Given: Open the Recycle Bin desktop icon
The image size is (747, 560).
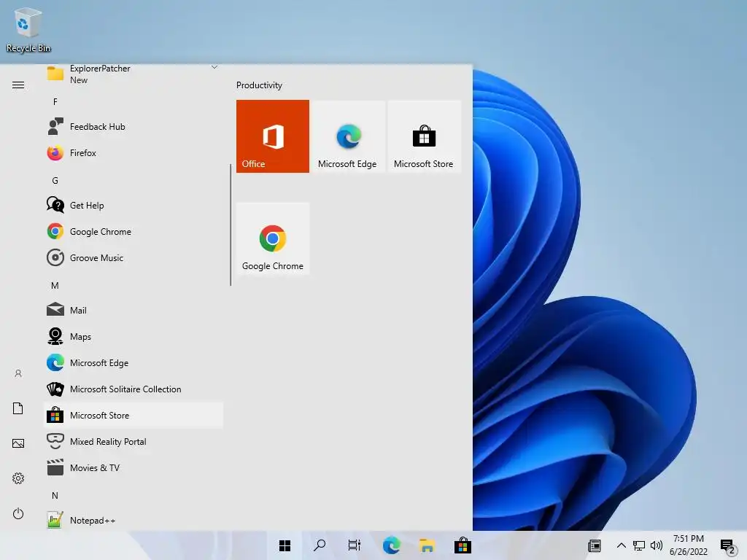Looking at the screenshot, I should point(28,29).
